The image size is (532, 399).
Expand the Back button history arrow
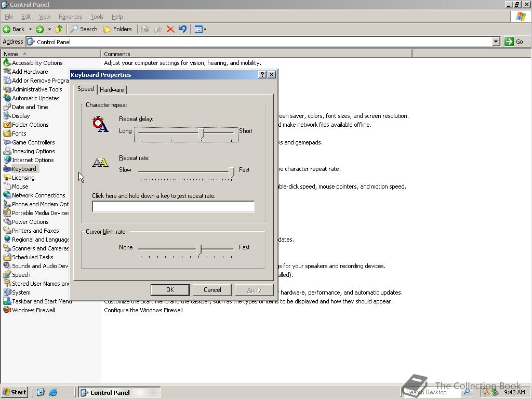[x=30, y=29]
